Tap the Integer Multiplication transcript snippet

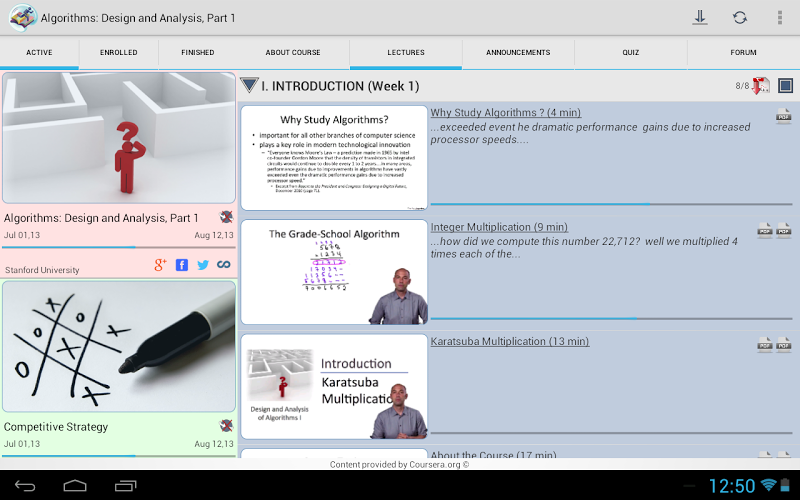click(584, 247)
